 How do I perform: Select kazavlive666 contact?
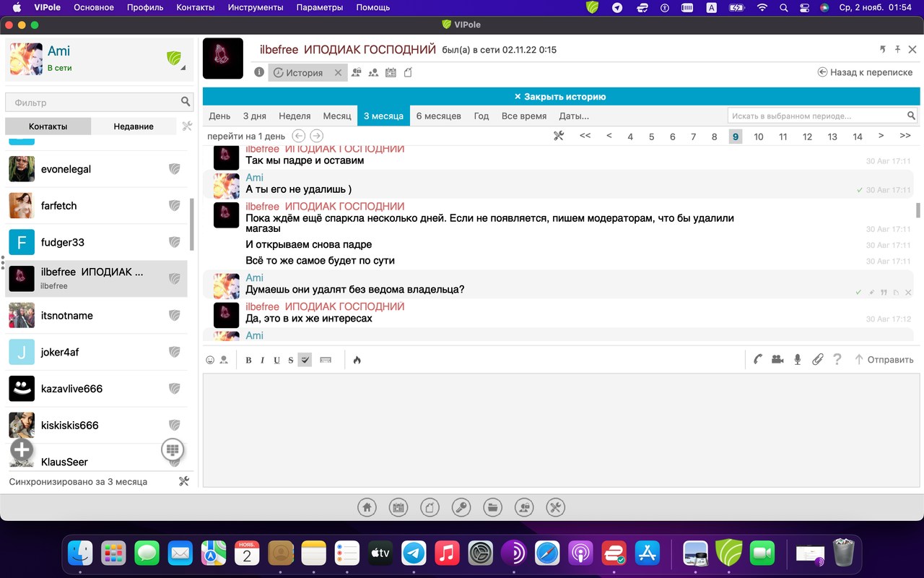point(96,389)
